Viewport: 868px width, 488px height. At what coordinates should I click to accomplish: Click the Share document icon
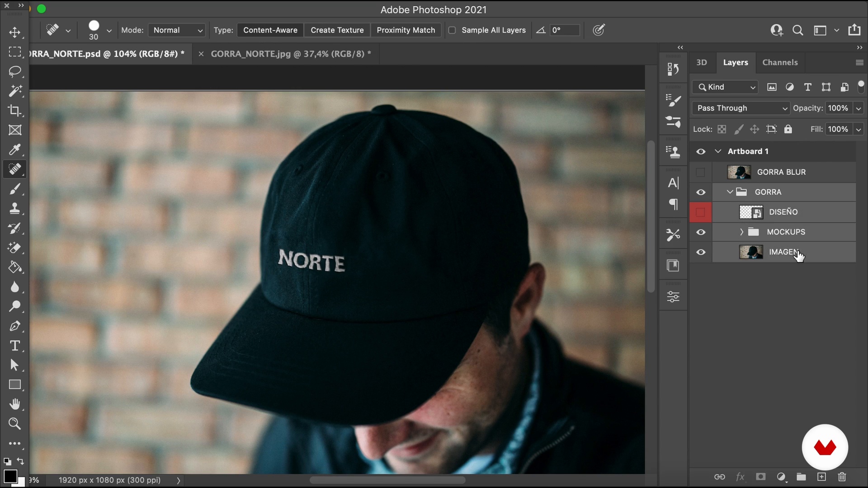point(854,30)
